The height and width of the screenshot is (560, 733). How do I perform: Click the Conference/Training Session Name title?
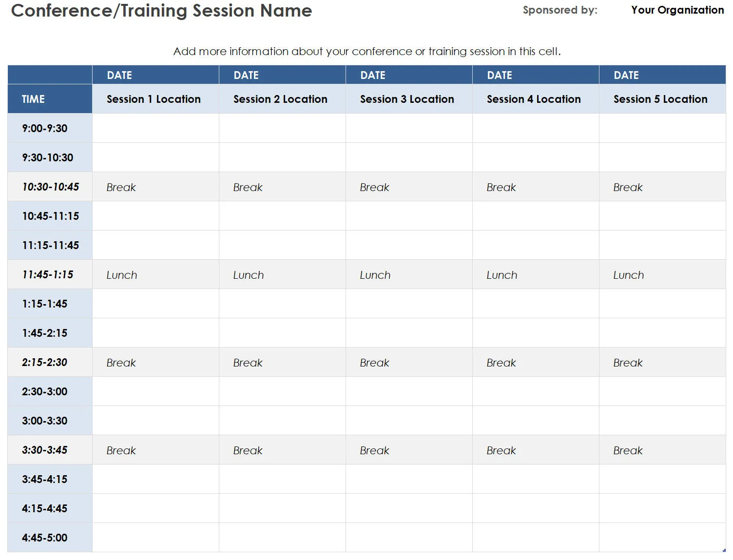pyautogui.click(x=161, y=11)
